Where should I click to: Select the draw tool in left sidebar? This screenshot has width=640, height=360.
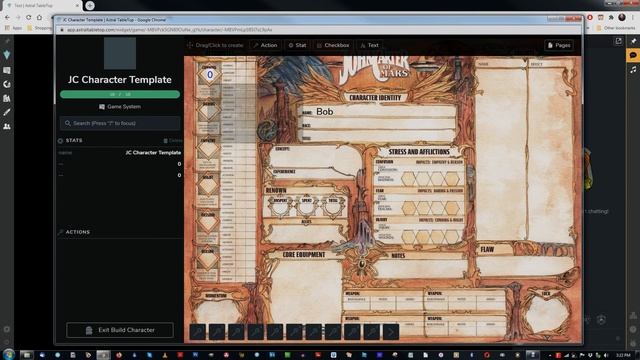click(x=7, y=112)
